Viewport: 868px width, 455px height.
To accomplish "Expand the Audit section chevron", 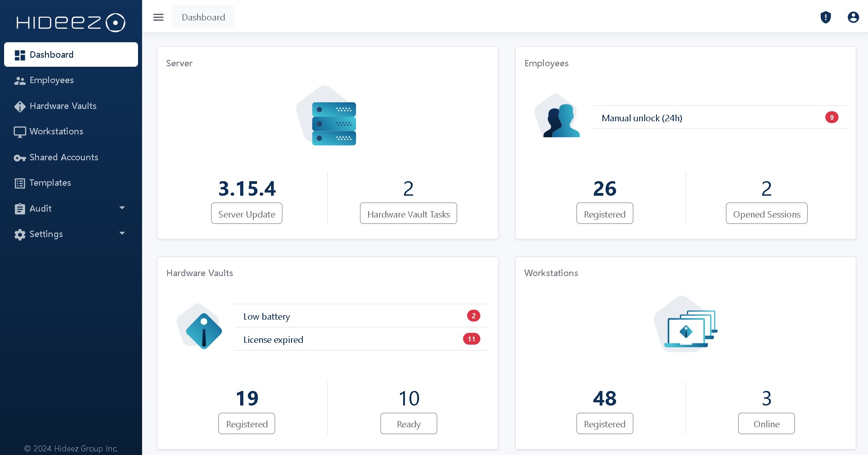I will coord(122,208).
